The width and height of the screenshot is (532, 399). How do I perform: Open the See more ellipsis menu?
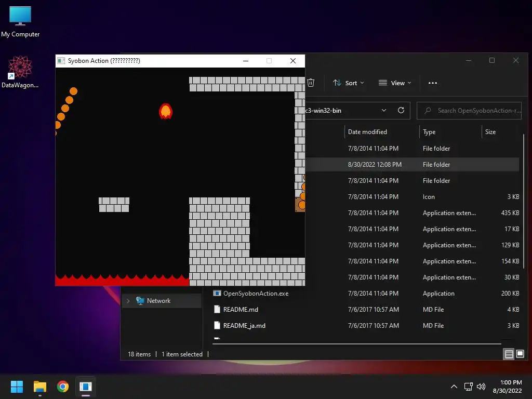[x=433, y=83]
